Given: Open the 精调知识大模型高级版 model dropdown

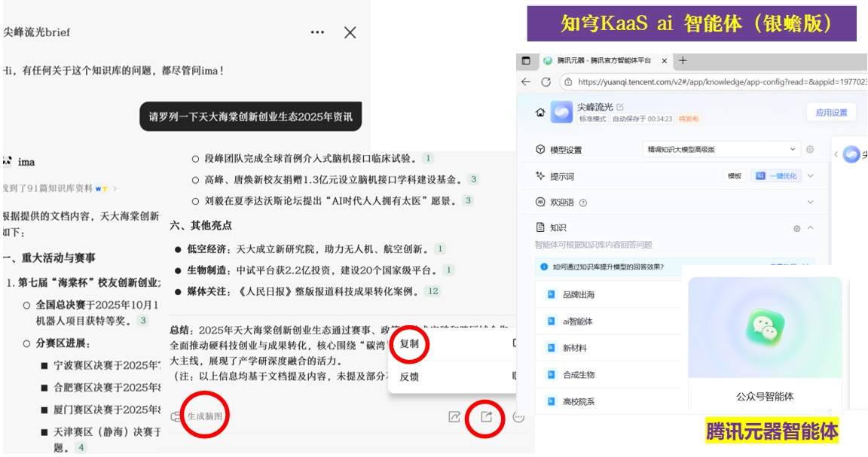Looking at the screenshot, I should [721, 149].
